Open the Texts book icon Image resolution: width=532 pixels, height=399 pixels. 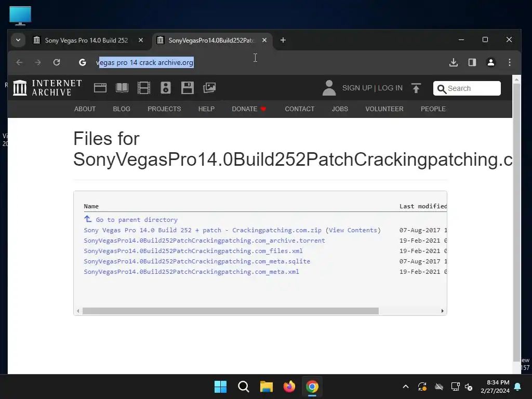[x=122, y=88]
